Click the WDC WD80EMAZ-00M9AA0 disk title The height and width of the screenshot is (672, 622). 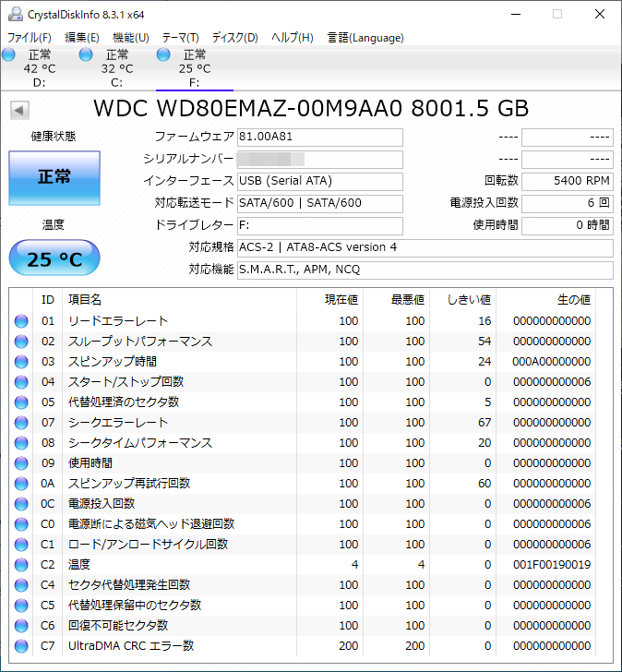point(311,108)
